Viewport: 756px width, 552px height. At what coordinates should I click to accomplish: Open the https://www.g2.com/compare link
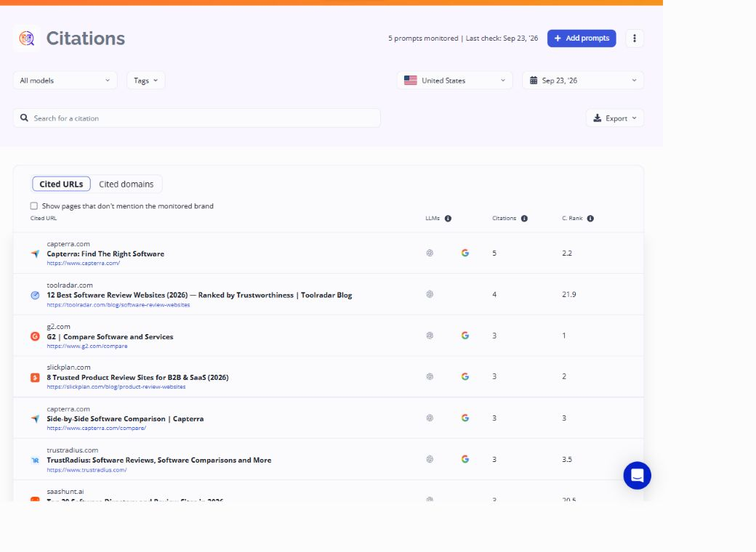coord(87,346)
